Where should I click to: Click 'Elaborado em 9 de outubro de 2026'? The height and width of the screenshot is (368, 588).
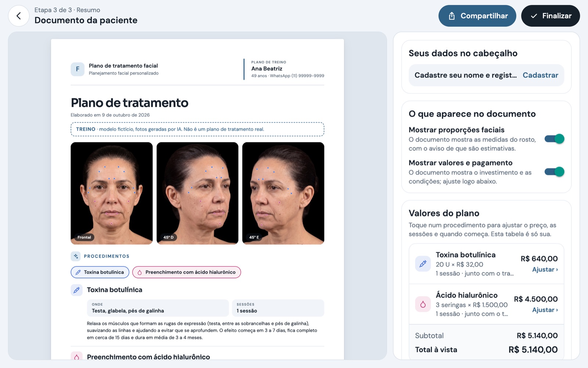[110, 115]
